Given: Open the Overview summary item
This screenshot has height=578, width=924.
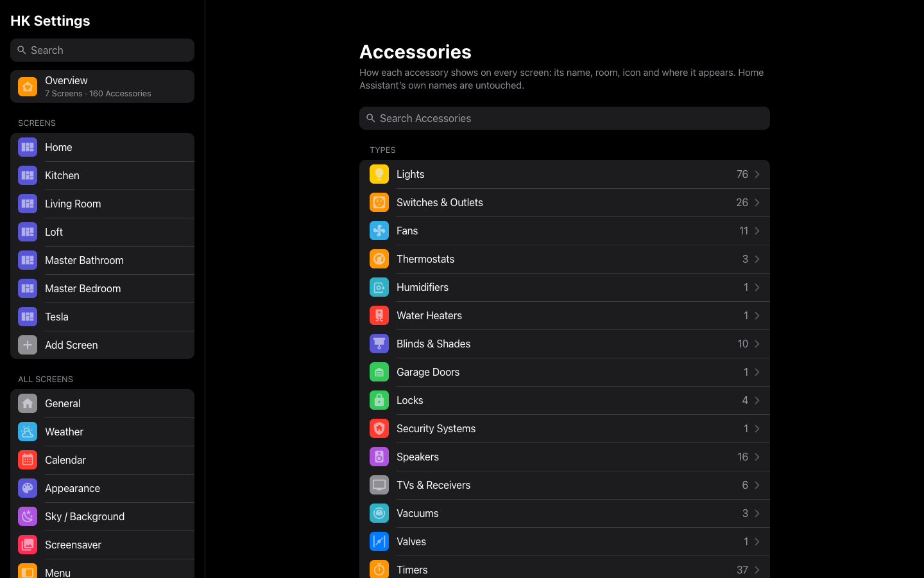Looking at the screenshot, I should pos(102,86).
